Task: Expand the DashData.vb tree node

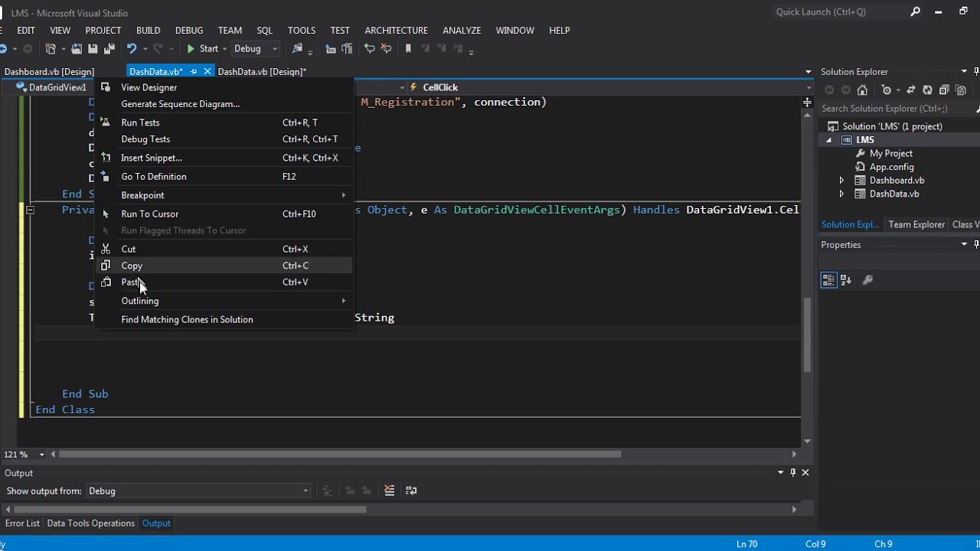Action: pos(841,194)
